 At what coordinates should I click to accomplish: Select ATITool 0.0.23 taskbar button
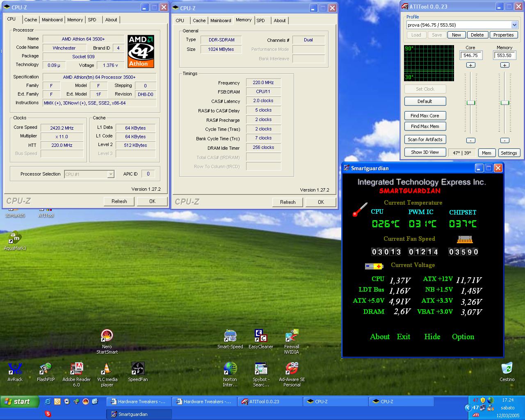pos(269,402)
